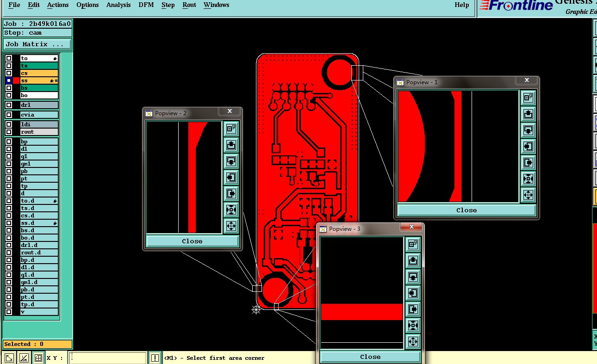
Task: Click the zoom in icon in Popview - 1
Action: [528, 179]
